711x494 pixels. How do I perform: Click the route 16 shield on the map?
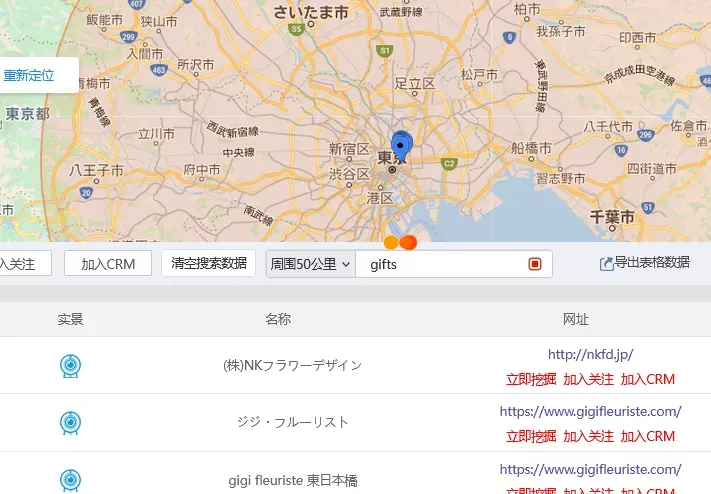[x=621, y=150]
